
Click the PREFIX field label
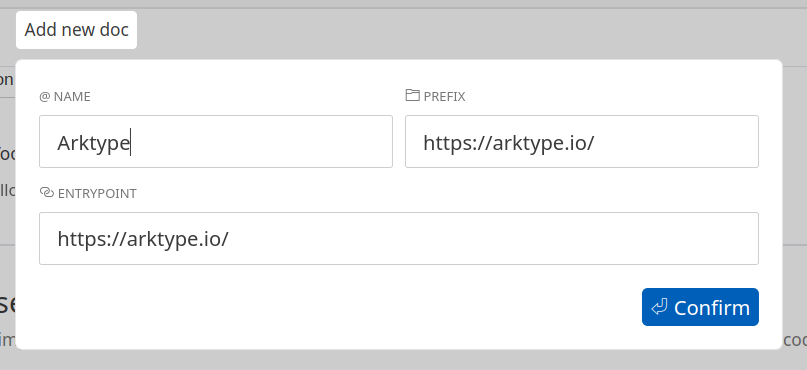point(444,97)
